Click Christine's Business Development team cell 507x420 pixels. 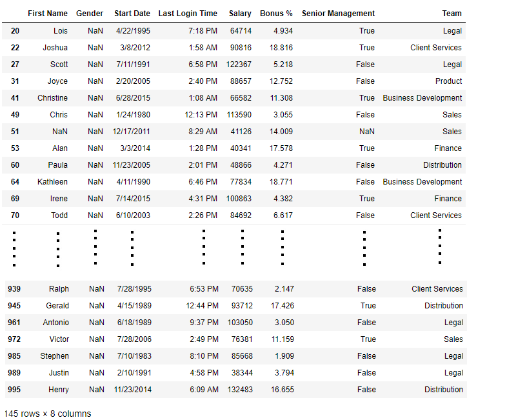(x=422, y=98)
